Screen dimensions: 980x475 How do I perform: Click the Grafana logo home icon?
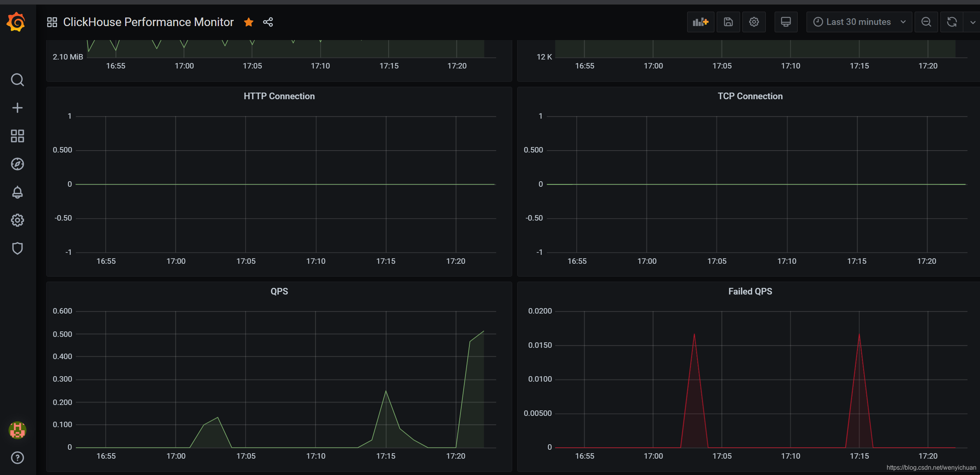[16, 22]
